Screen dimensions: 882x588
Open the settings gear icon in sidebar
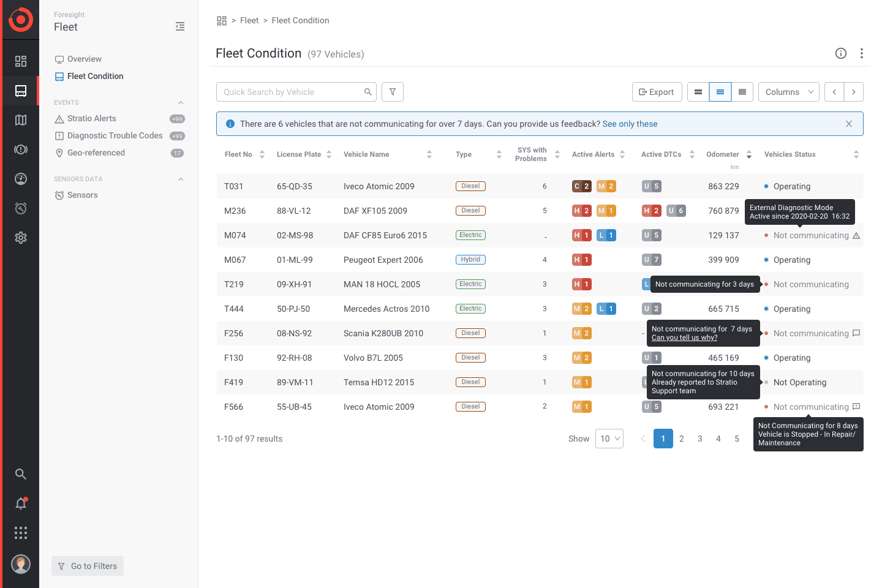point(21,238)
